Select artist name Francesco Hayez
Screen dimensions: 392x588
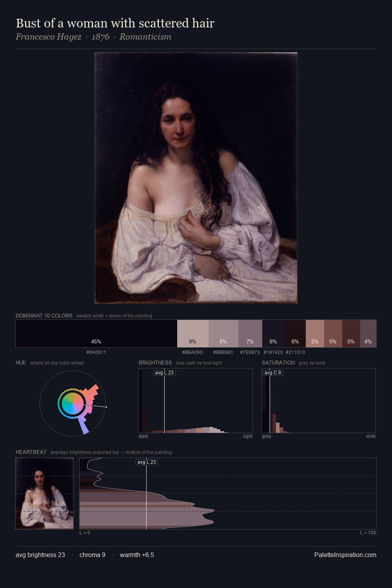(49, 37)
